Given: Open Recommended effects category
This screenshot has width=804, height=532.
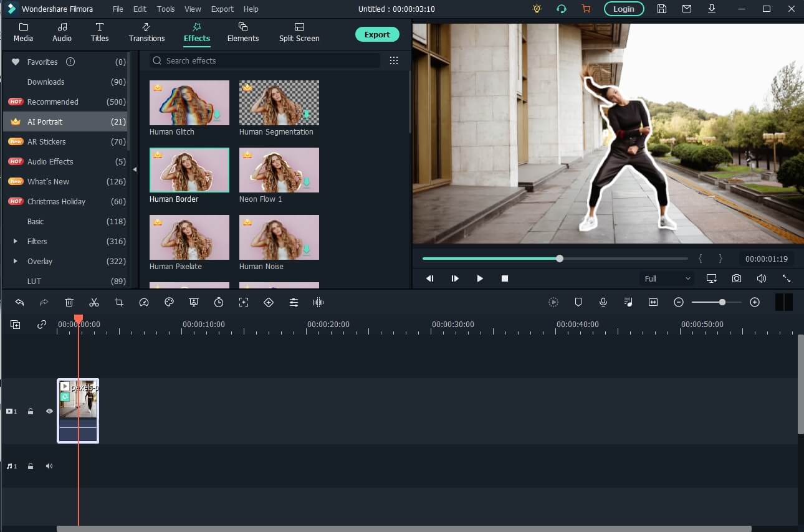Looking at the screenshot, I should point(65,102).
